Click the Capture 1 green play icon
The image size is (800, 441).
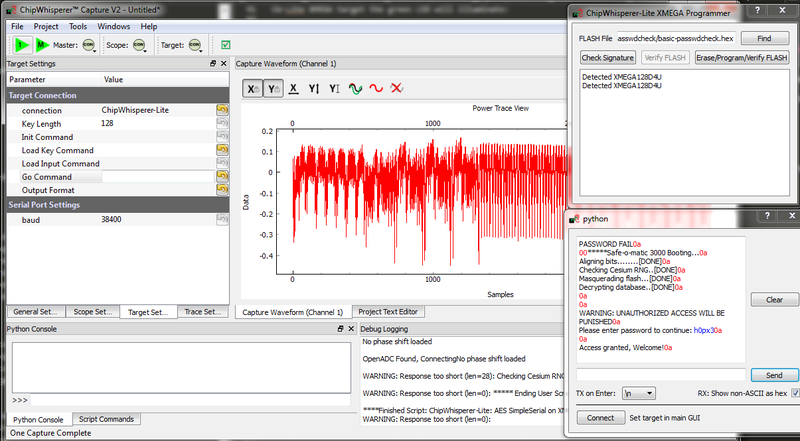click(21, 45)
